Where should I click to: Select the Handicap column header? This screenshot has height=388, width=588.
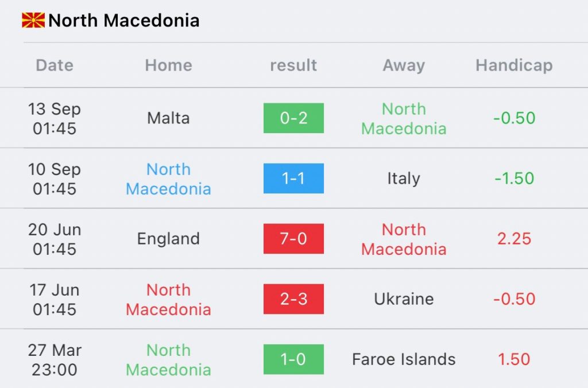coord(514,65)
